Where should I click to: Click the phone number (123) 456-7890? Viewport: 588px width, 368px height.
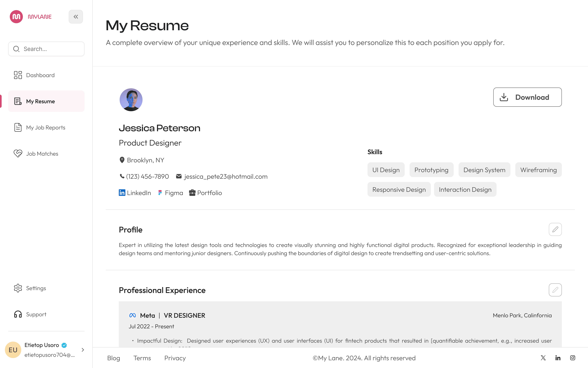(148, 176)
